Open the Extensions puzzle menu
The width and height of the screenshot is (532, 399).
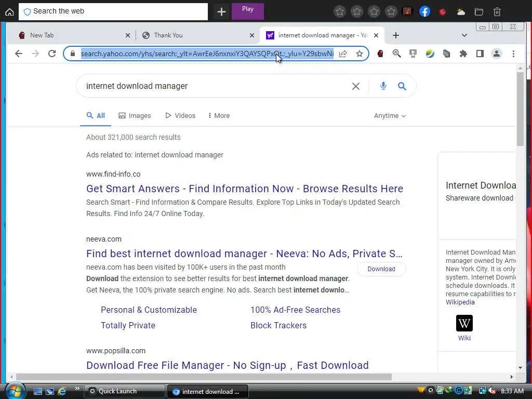(x=463, y=54)
